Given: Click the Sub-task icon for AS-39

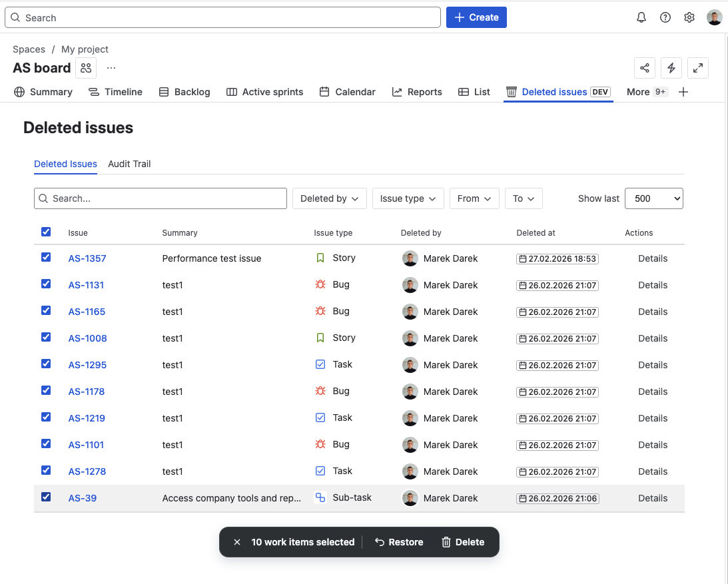Looking at the screenshot, I should (x=320, y=497).
